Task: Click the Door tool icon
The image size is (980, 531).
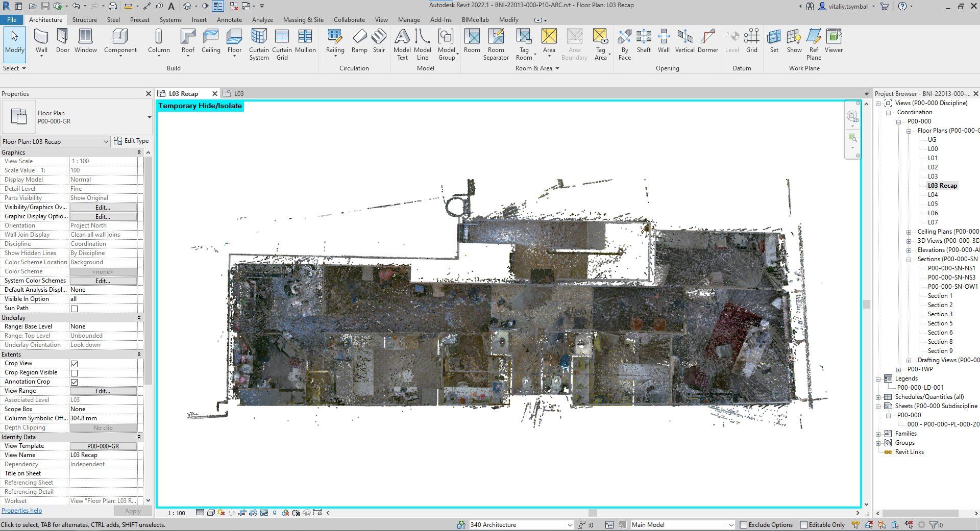Action: (62, 41)
